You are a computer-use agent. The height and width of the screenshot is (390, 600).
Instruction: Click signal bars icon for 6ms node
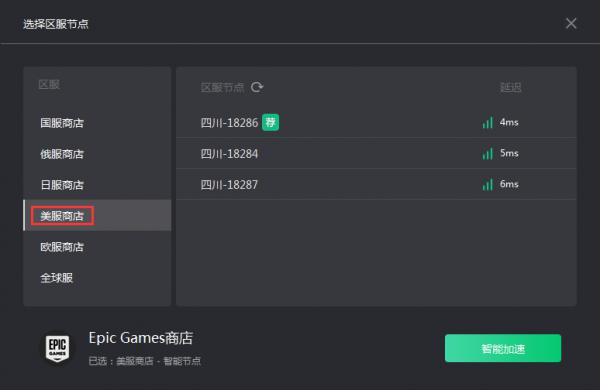(488, 184)
